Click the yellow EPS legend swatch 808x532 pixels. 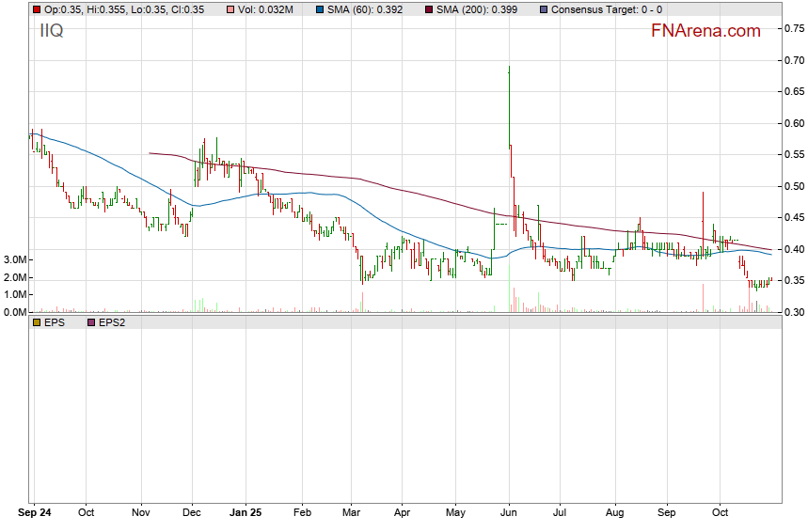(x=36, y=322)
